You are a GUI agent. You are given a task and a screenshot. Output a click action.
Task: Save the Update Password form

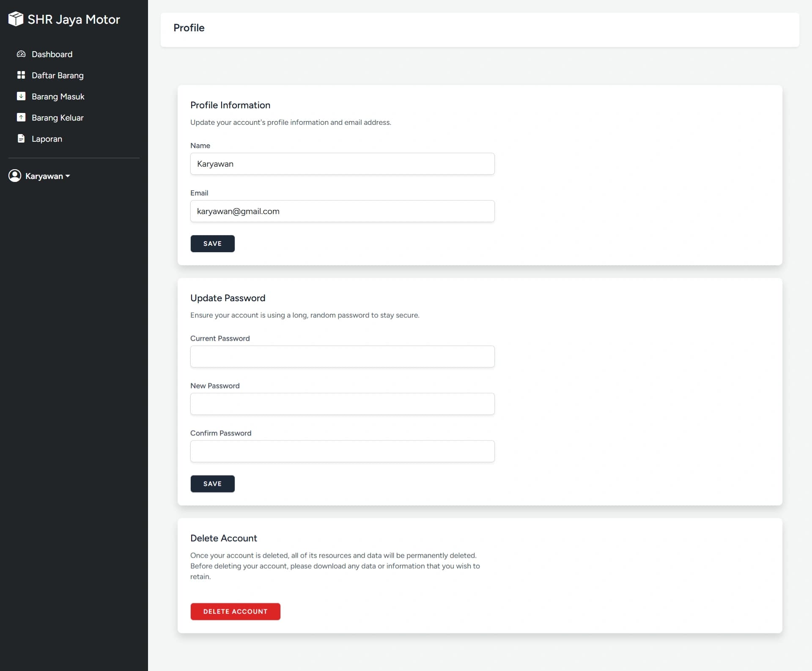(212, 484)
